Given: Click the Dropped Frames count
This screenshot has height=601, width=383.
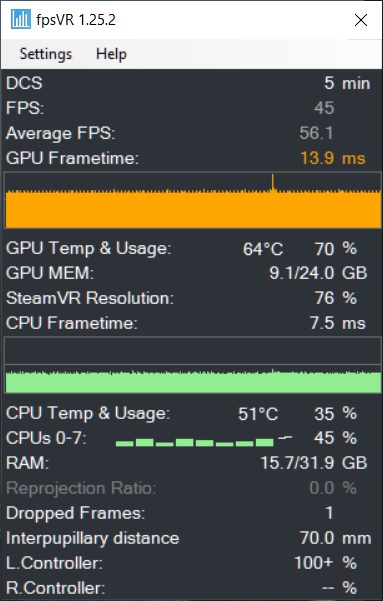Looking at the screenshot, I should click(329, 513).
